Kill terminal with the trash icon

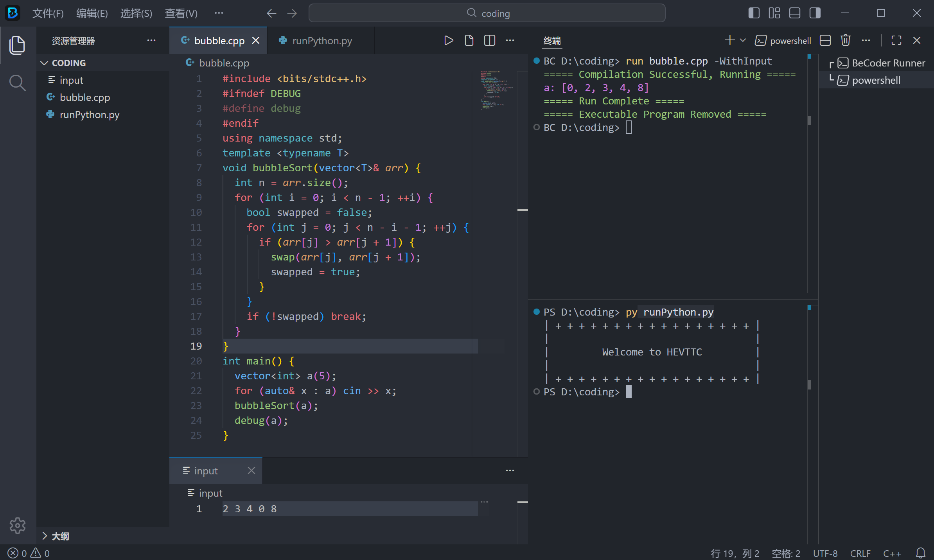click(846, 40)
